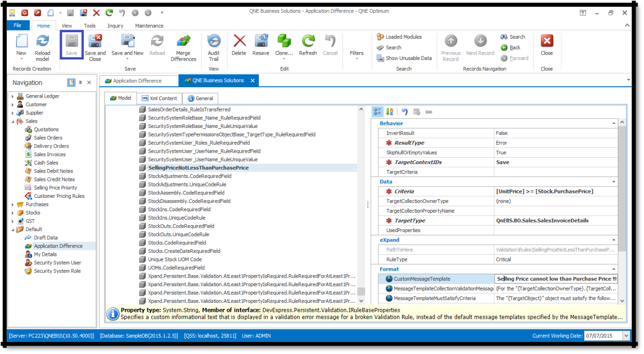Click the red Close icon in the ribbon
The height and width of the screenshot is (354, 644).
[547, 41]
